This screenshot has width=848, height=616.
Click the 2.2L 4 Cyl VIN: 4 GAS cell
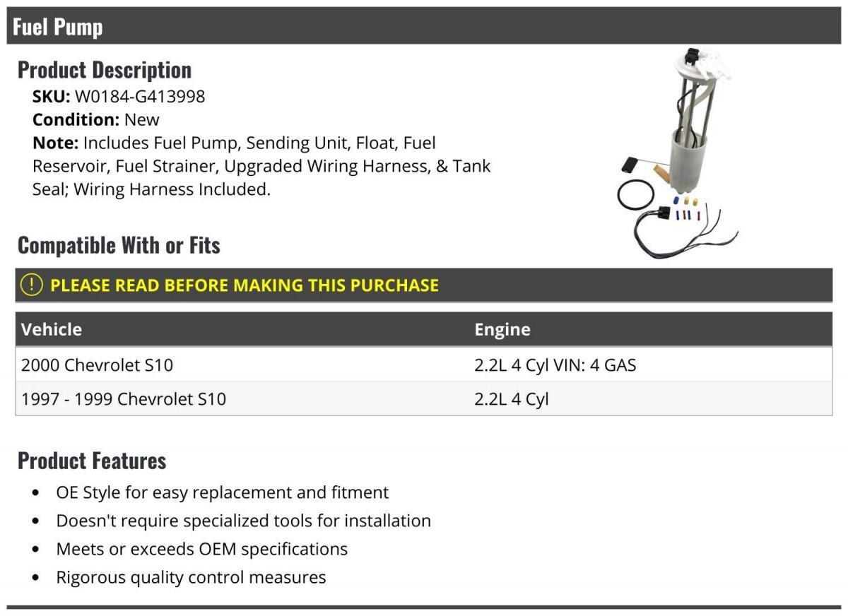(x=555, y=365)
